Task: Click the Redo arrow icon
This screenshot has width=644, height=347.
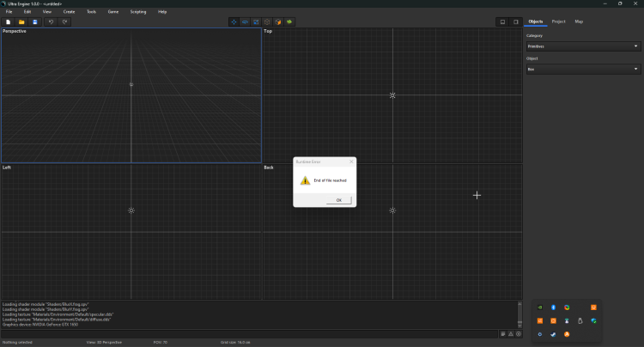Action: [x=64, y=21]
